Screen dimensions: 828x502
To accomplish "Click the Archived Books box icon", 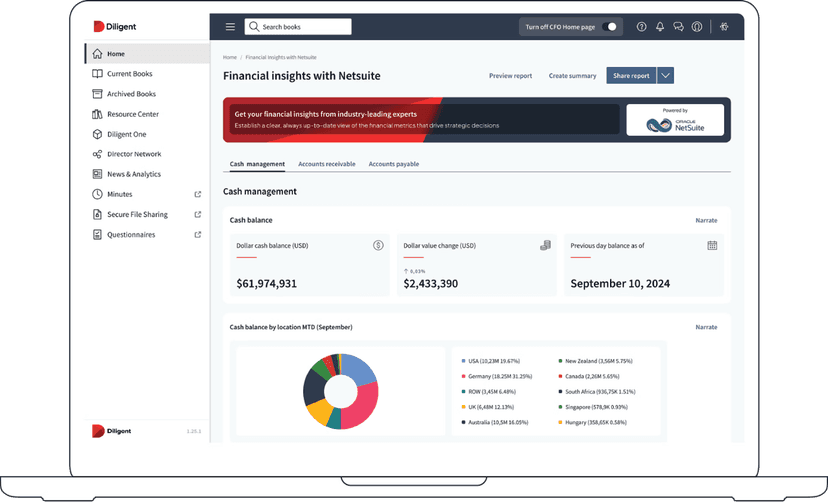I will click(x=97, y=94).
